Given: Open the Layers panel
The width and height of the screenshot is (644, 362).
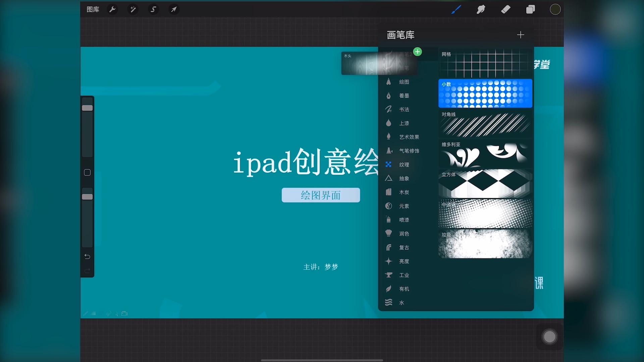Looking at the screenshot, I should 531,9.
